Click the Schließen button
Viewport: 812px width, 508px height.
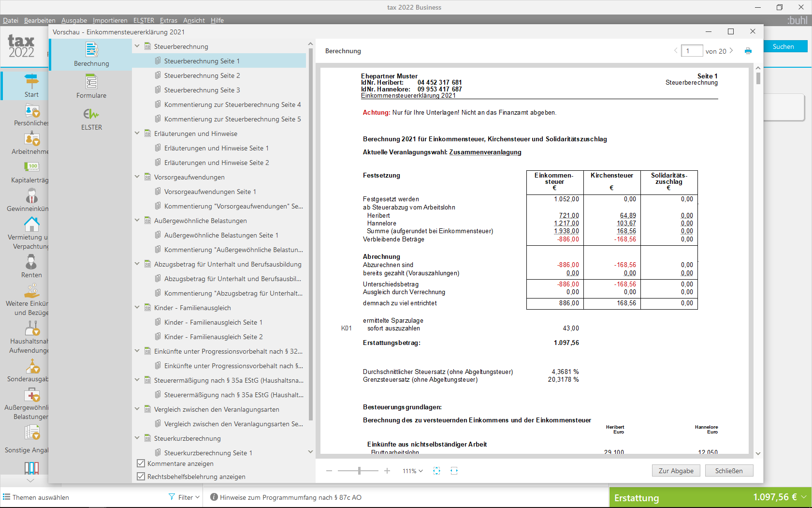click(x=729, y=471)
